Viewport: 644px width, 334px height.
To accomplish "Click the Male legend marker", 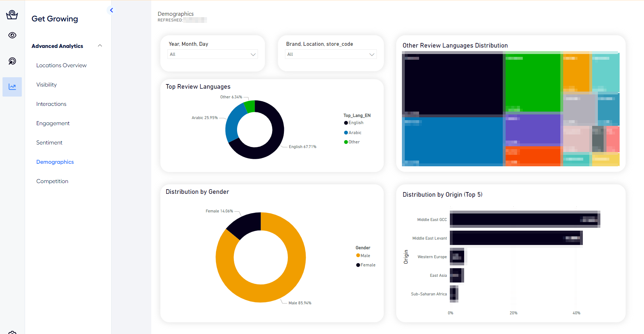I will [x=358, y=255].
